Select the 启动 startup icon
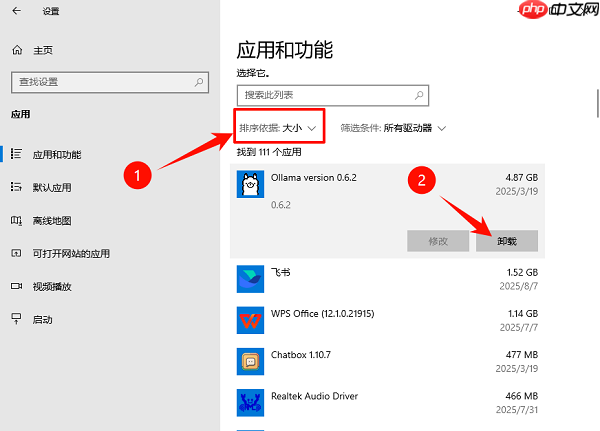600x431 pixels. pyautogui.click(x=16, y=319)
